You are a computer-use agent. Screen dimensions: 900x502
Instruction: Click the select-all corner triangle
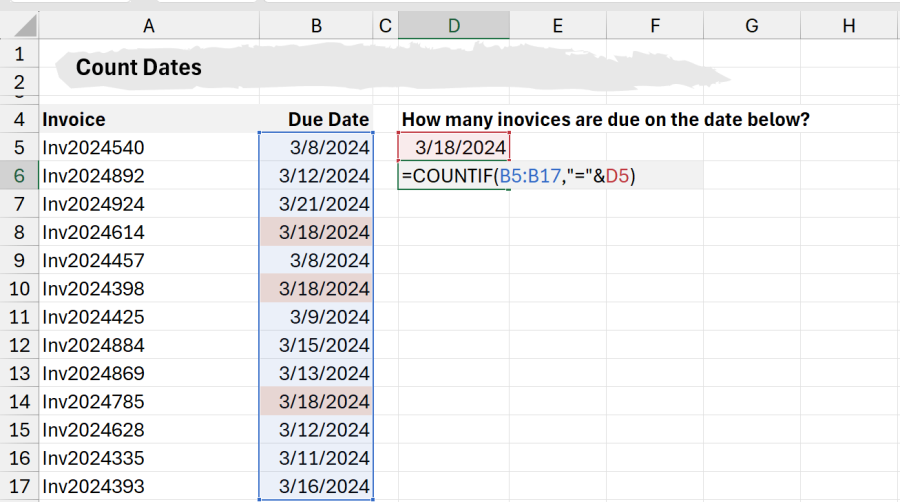pos(23,26)
